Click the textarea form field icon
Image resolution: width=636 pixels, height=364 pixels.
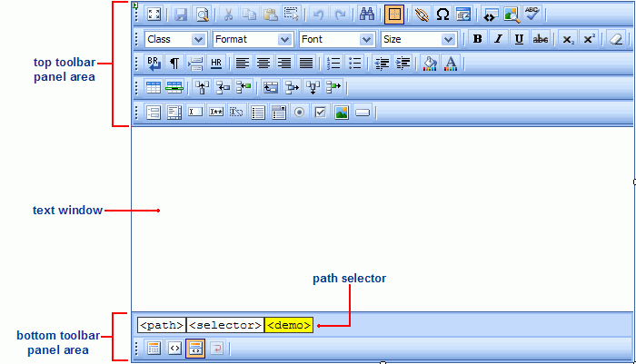click(174, 113)
